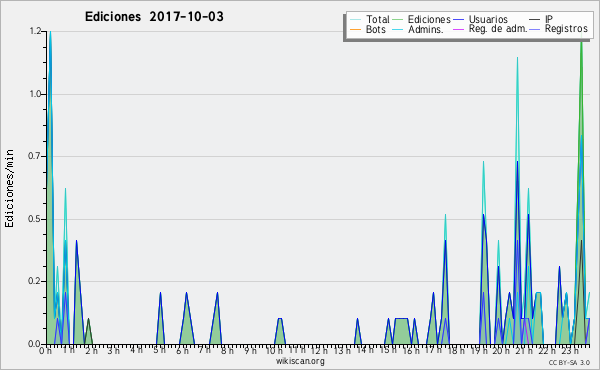This screenshot has width=600, height=370.
Task: Click the 0 h x-axis label
Action: [x=45, y=350]
